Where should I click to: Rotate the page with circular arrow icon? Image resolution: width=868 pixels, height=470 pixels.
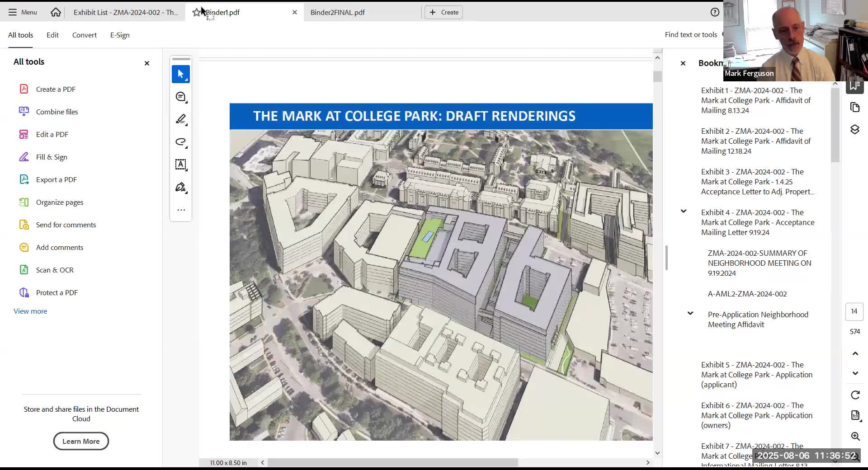coord(855,395)
